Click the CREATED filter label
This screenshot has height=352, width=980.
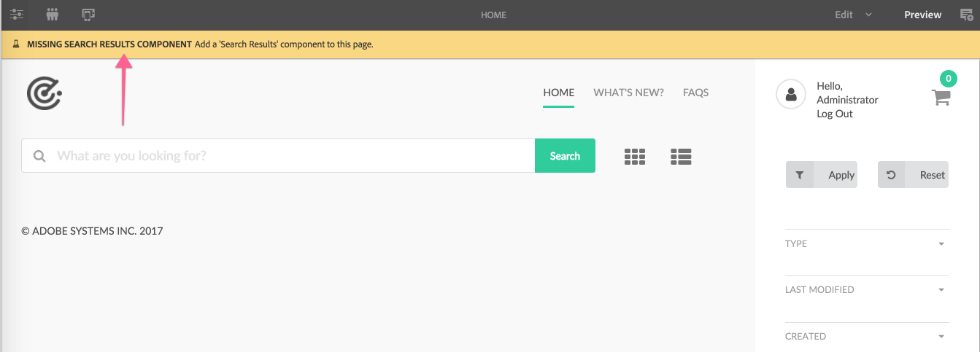pyautogui.click(x=806, y=337)
